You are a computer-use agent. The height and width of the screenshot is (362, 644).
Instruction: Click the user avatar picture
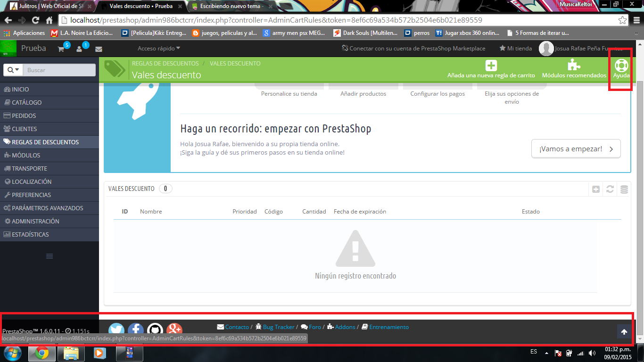(x=546, y=49)
